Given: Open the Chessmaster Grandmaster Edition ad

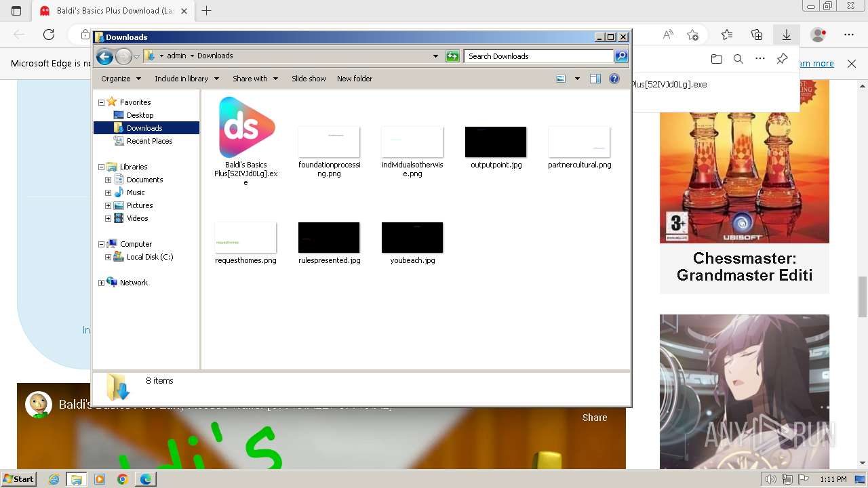Looking at the screenshot, I should pyautogui.click(x=745, y=186).
